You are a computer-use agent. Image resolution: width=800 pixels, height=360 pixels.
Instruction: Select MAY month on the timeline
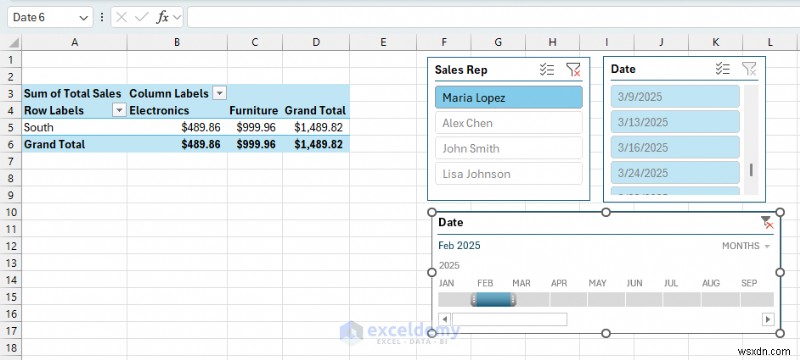[x=606, y=299]
